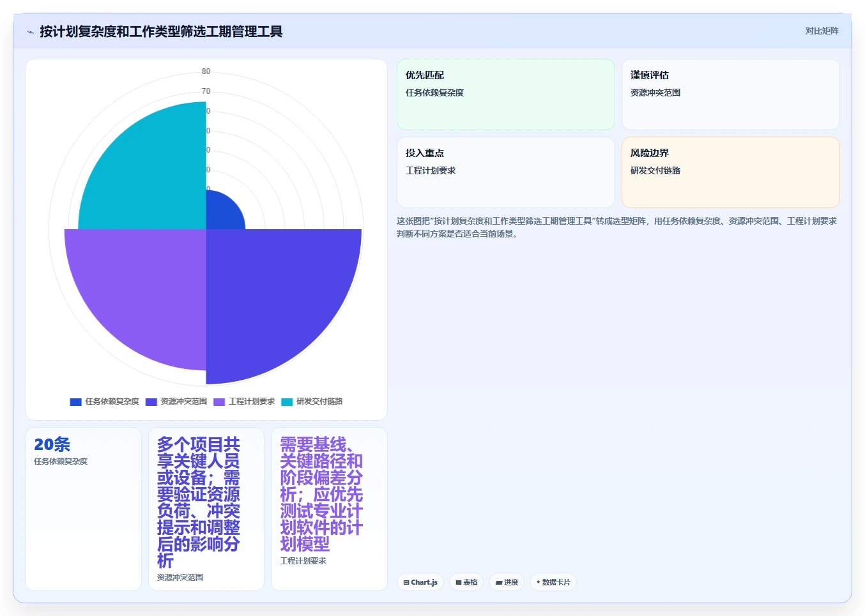Open the 风险边界 card
865x616 pixels.
click(731, 172)
